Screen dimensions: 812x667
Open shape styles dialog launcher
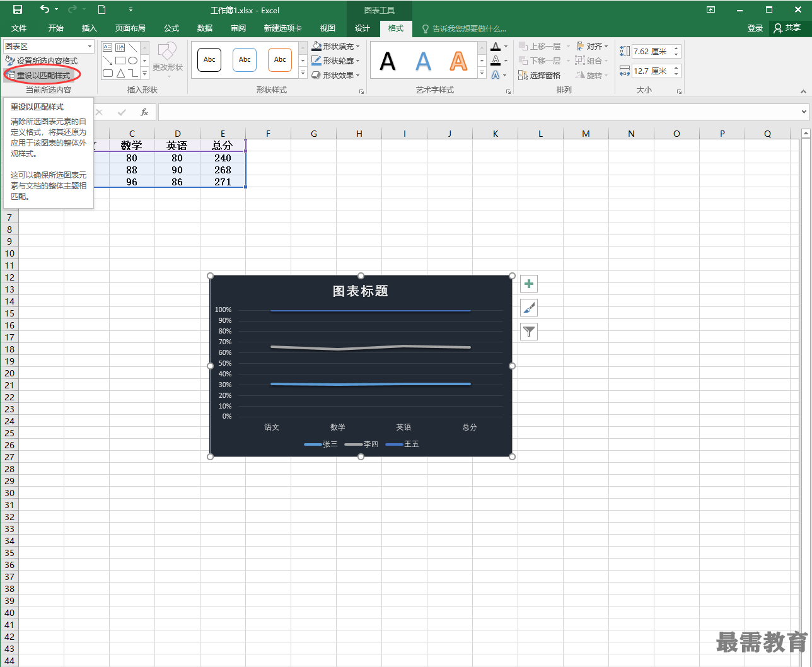362,91
